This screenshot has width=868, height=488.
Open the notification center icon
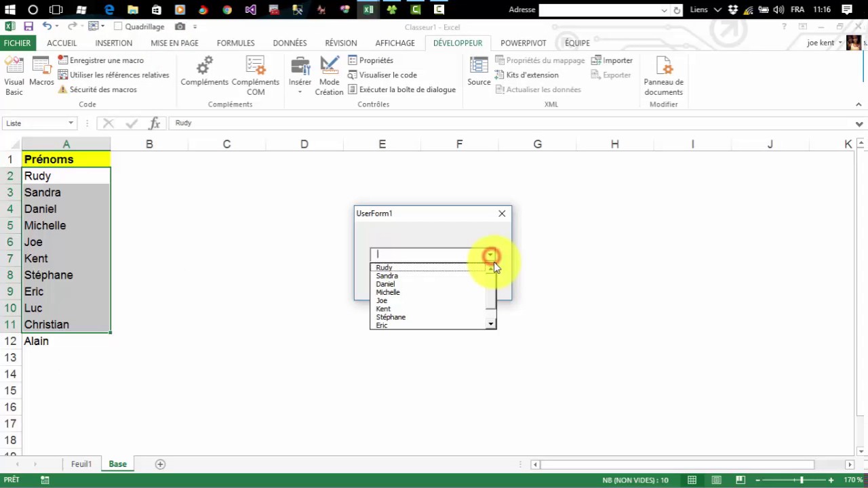(846, 9)
